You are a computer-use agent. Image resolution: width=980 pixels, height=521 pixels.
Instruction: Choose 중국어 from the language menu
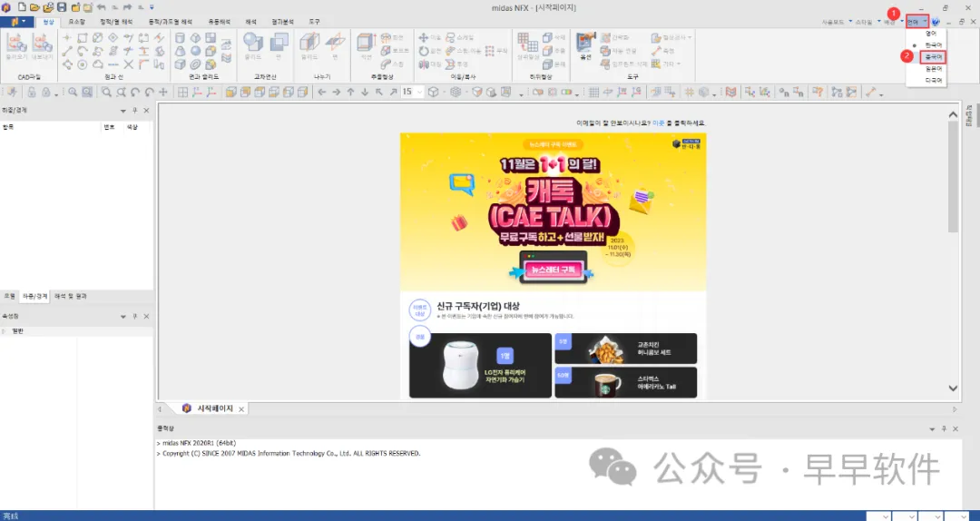tap(933, 57)
